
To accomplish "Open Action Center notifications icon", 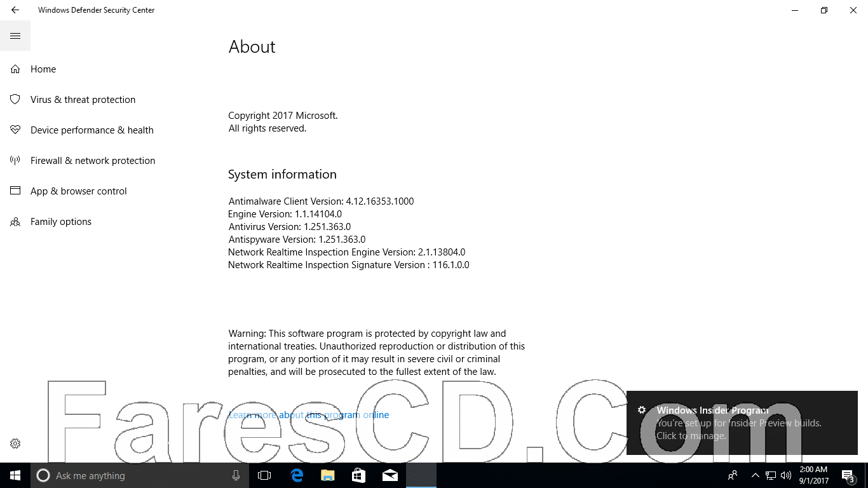I will [x=848, y=475].
